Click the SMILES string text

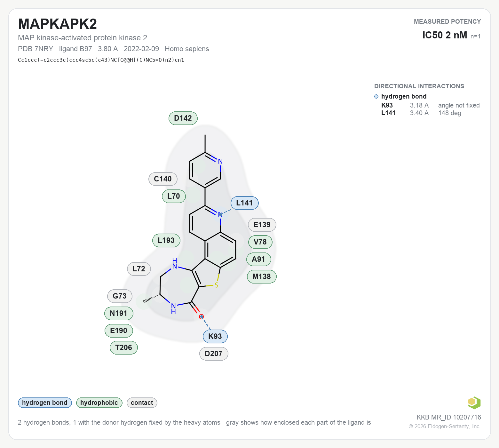(101, 60)
